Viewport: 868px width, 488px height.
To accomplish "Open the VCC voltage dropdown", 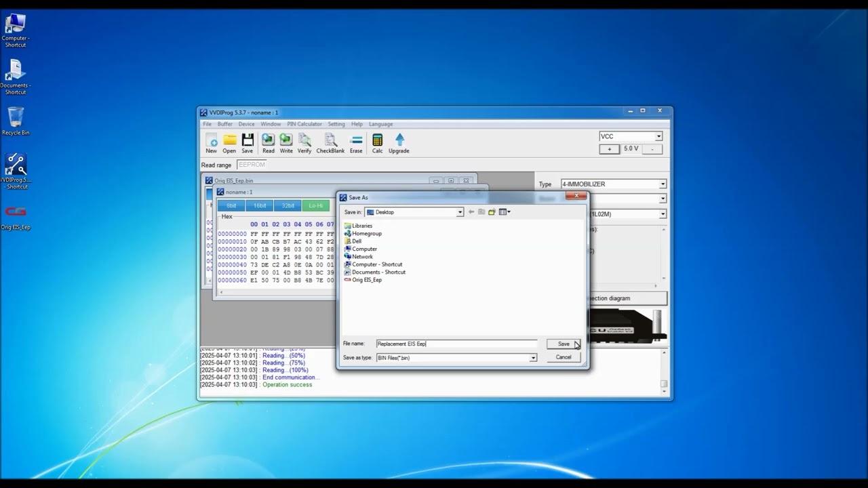I will (658, 136).
